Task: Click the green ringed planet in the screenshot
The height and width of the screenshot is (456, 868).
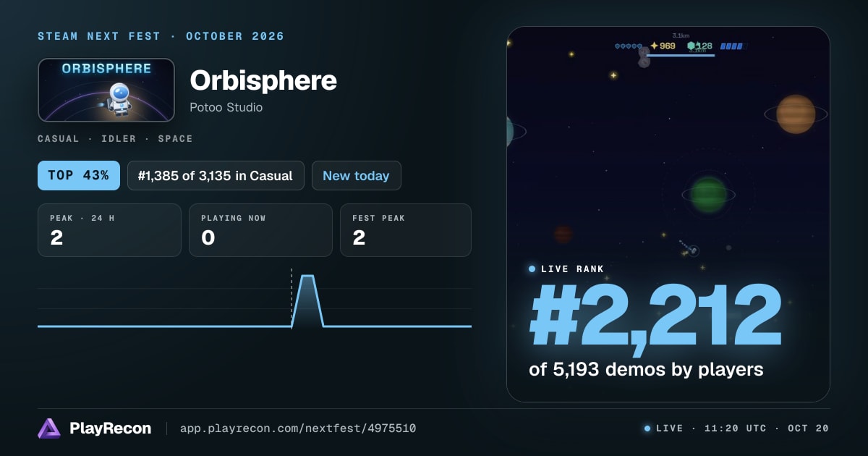Action: coord(708,194)
